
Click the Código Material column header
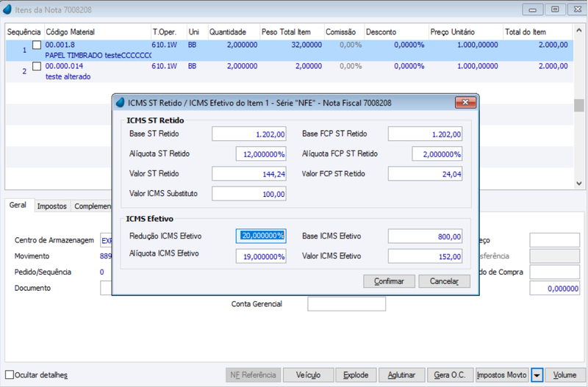coord(97,32)
